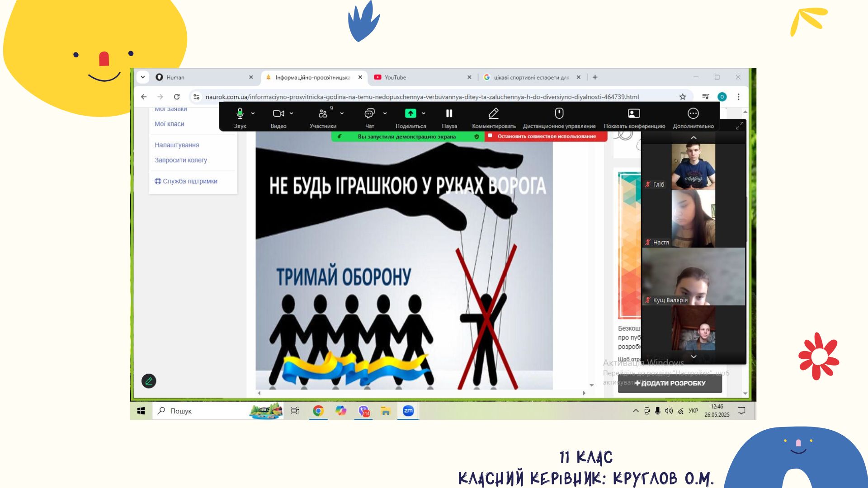Open notification center icon
This screenshot has width=868, height=488.
[x=741, y=411]
